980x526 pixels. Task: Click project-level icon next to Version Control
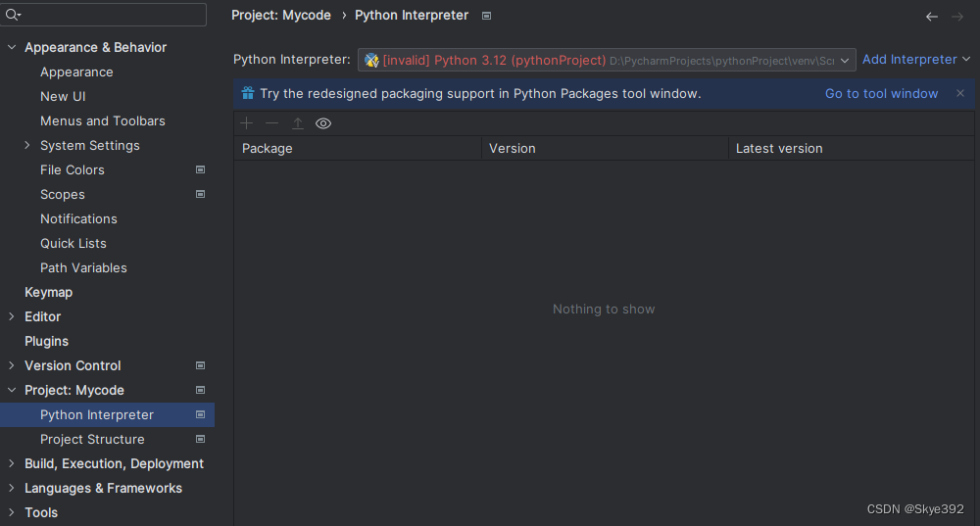coord(201,365)
